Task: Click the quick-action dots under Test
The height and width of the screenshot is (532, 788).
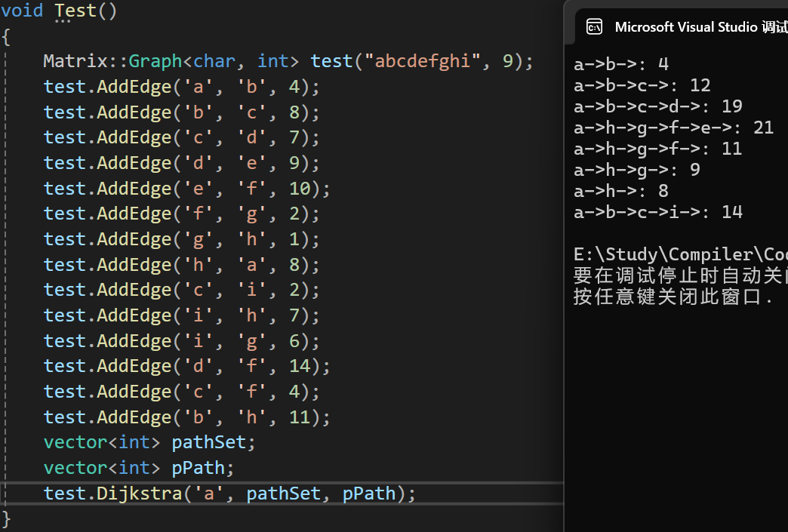Action: 63,21
